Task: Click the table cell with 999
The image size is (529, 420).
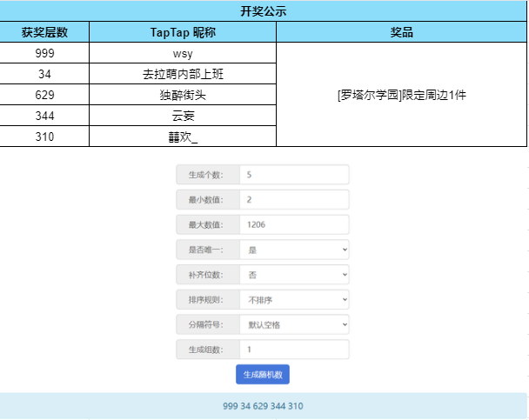Action: point(44,53)
